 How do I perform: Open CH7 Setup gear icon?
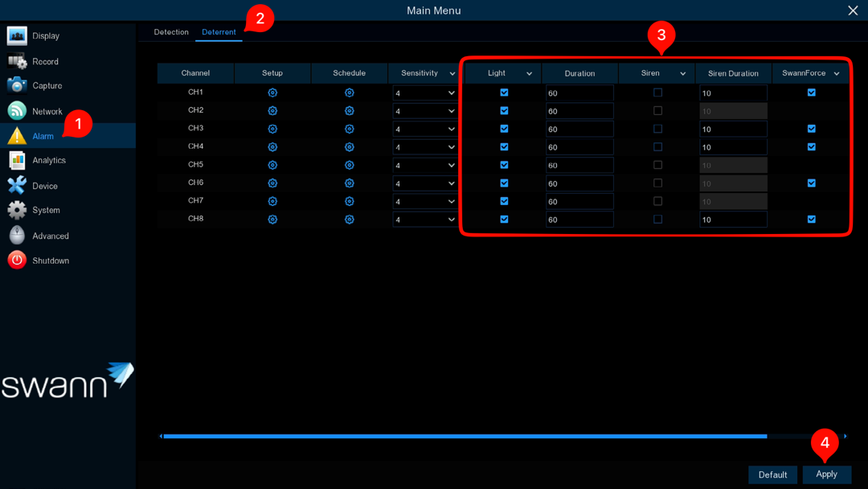pyautogui.click(x=272, y=201)
